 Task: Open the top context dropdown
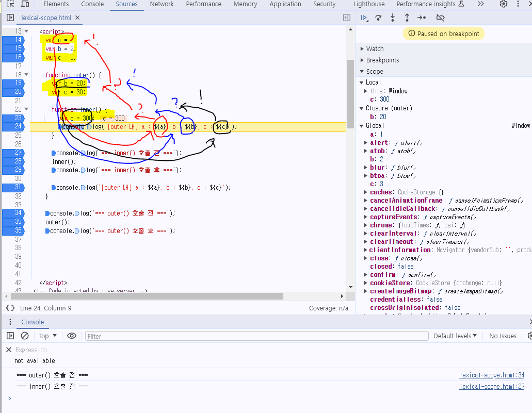coord(47,336)
